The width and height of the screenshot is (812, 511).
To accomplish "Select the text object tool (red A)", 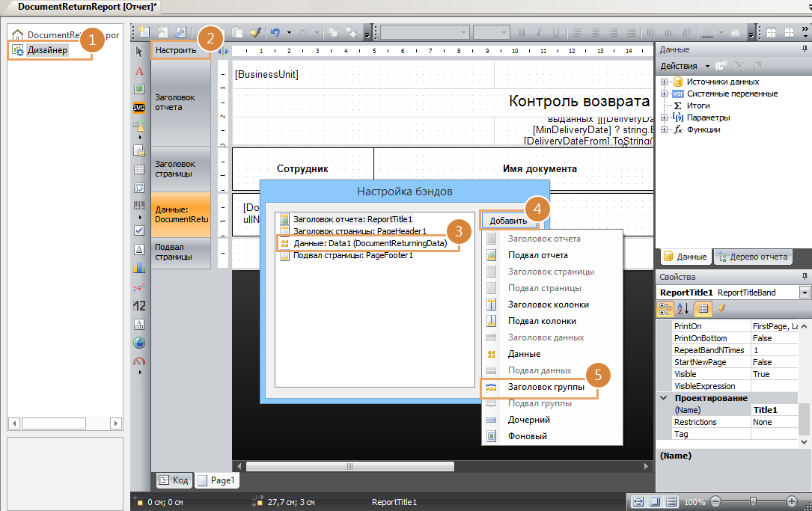I will click(x=139, y=71).
